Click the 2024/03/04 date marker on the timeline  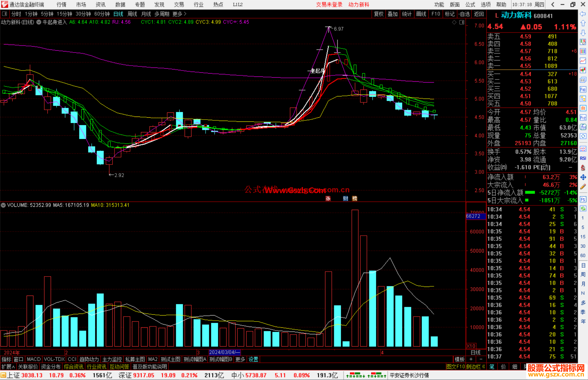[x=224, y=352]
